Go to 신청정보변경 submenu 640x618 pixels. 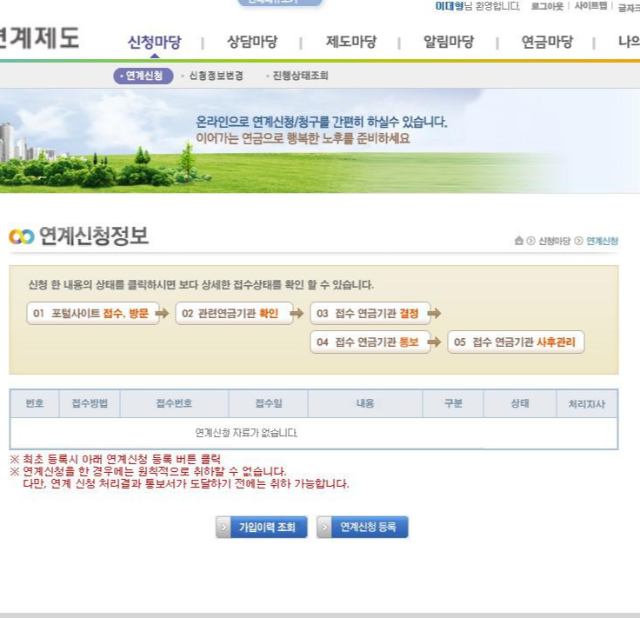coord(216,76)
